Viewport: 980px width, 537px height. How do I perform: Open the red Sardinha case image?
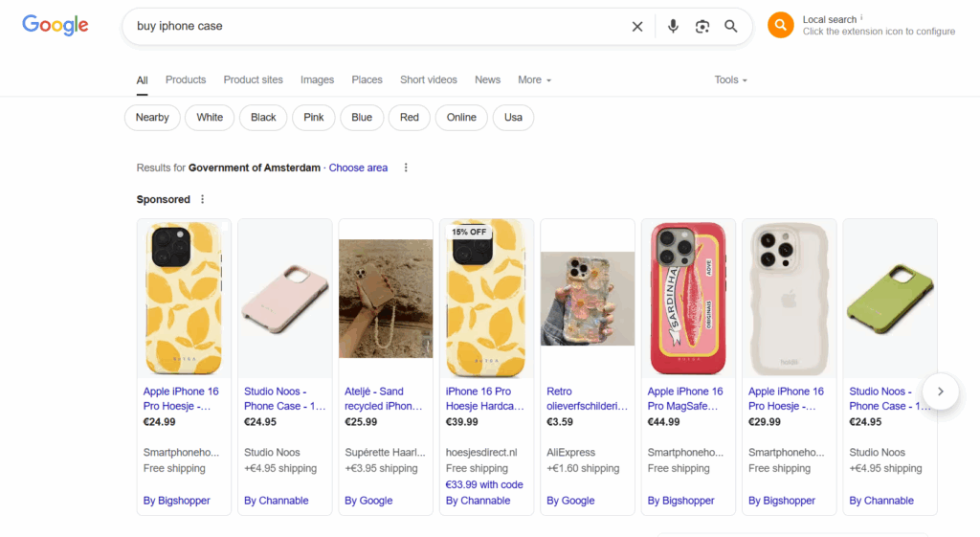pos(688,299)
